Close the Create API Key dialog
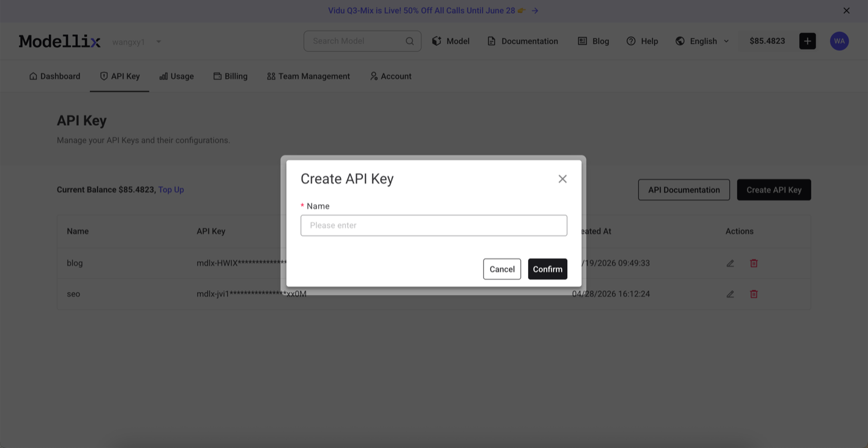The width and height of the screenshot is (868, 448). (x=562, y=179)
